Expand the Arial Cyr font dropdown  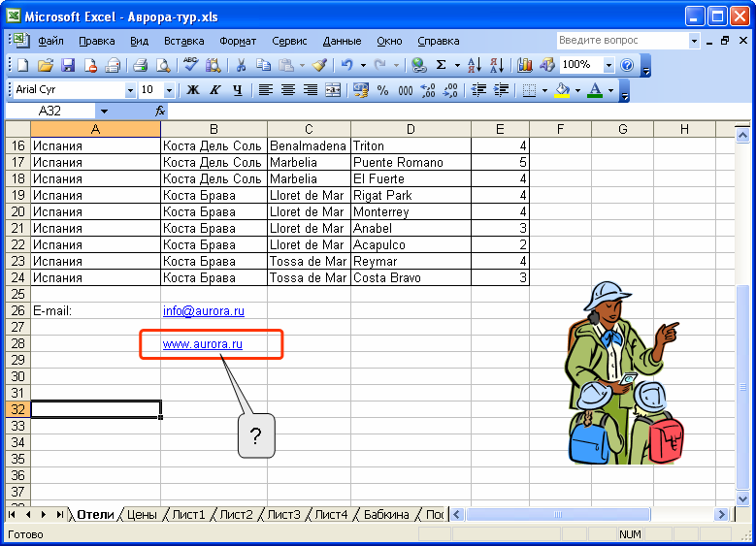point(130,90)
